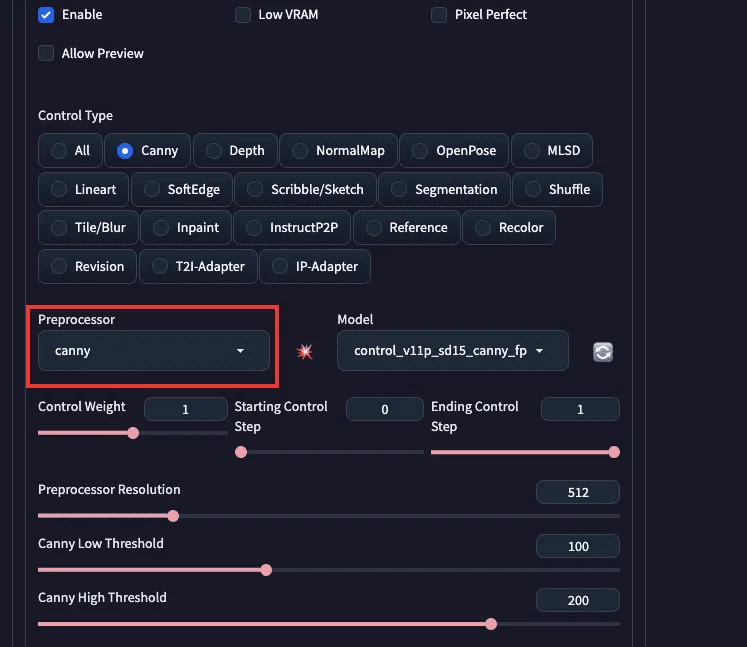Click the run preprocessor explosion icon

point(304,352)
